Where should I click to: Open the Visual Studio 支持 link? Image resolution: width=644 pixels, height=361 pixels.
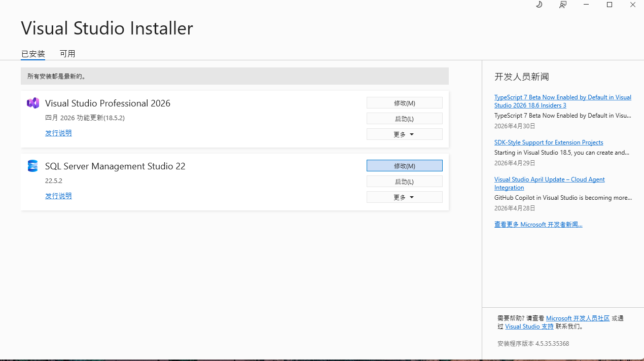pos(529,327)
